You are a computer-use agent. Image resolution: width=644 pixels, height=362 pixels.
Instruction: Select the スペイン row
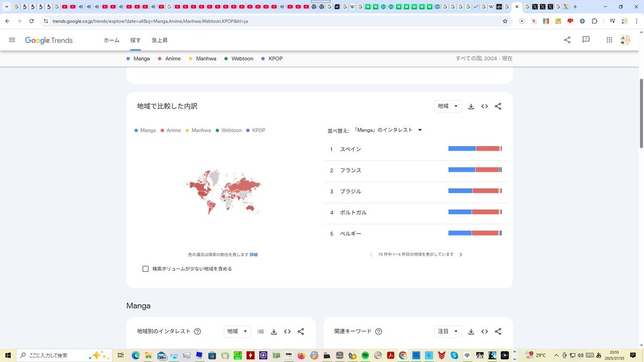416,149
